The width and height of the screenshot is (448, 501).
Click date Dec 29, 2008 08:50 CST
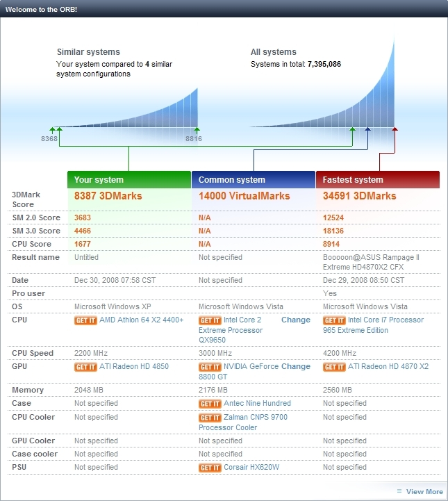363,280
